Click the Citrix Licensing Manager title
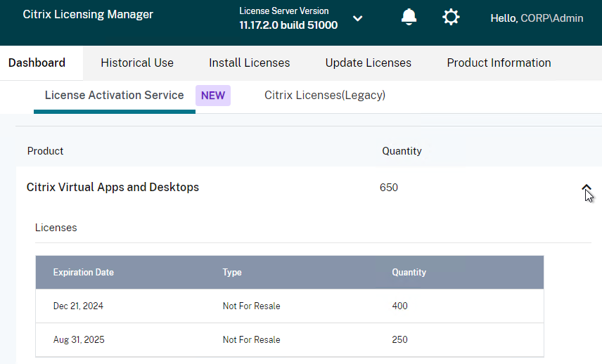The image size is (602, 364). pyautogui.click(x=88, y=15)
